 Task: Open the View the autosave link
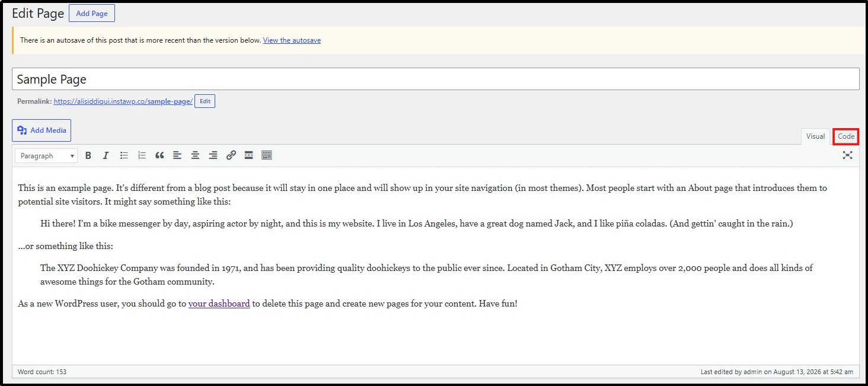(292, 40)
